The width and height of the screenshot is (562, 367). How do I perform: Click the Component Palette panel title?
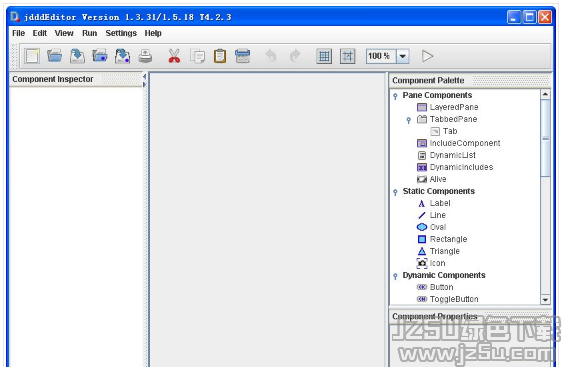pyautogui.click(x=428, y=81)
